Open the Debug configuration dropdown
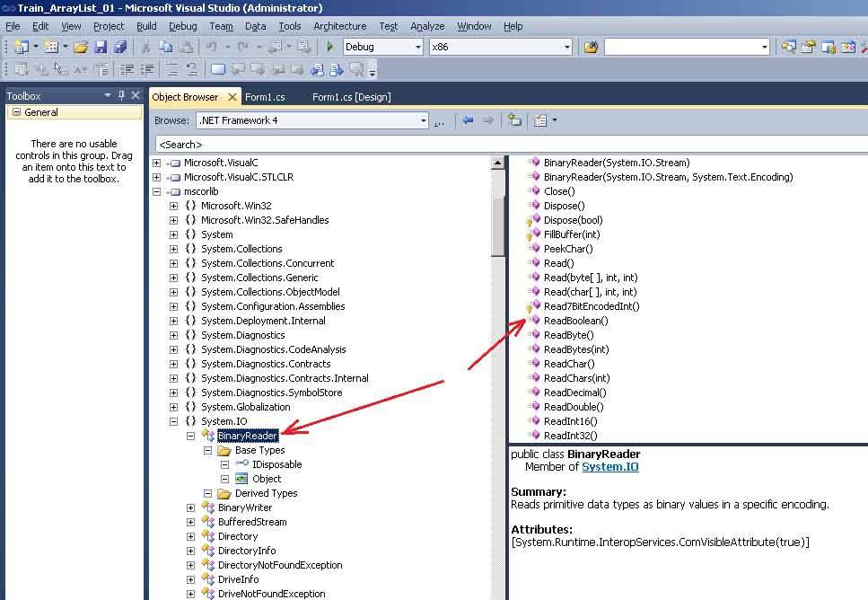868x600 pixels. point(418,47)
